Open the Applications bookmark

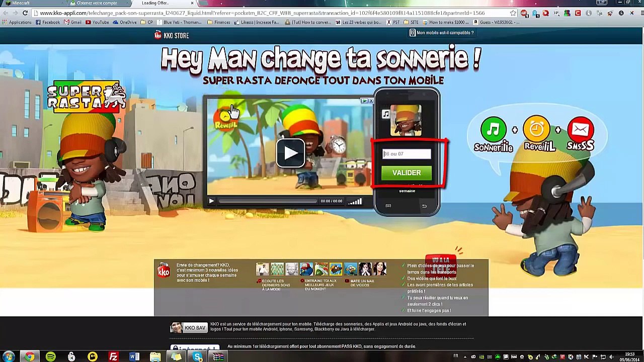[x=17, y=22]
